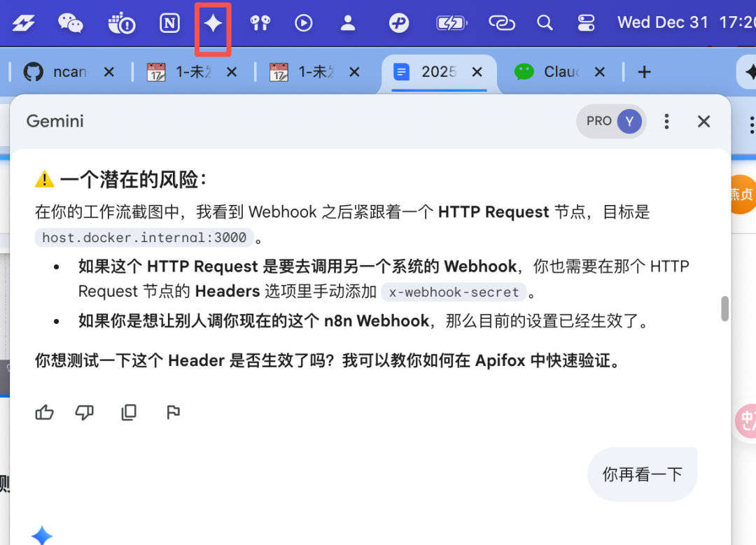
Task: Open Spotlight search in the menu bar
Action: (x=545, y=22)
